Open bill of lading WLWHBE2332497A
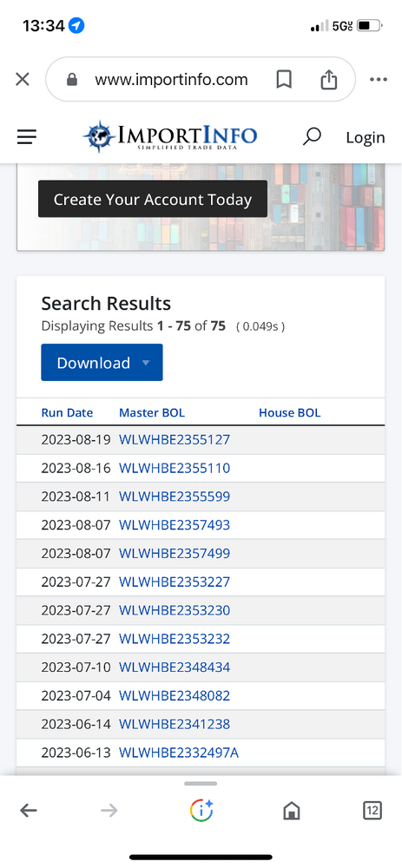The width and height of the screenshot is (402, 868). click(179, 753)
